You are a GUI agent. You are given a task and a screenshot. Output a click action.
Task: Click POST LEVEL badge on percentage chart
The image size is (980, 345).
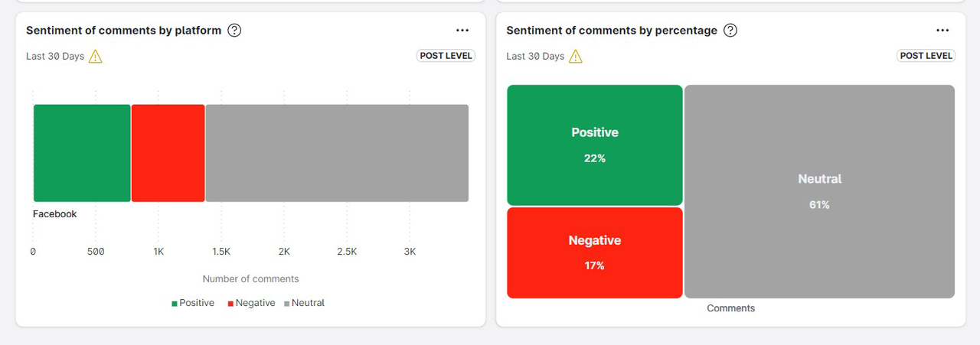(x=926, y=56)
